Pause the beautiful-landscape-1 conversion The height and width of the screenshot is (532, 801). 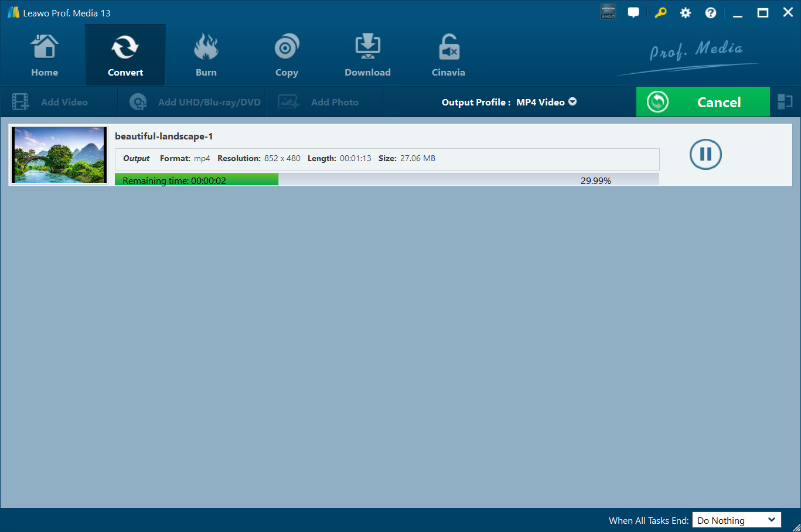pyautogui.click(x=705, y=155)
